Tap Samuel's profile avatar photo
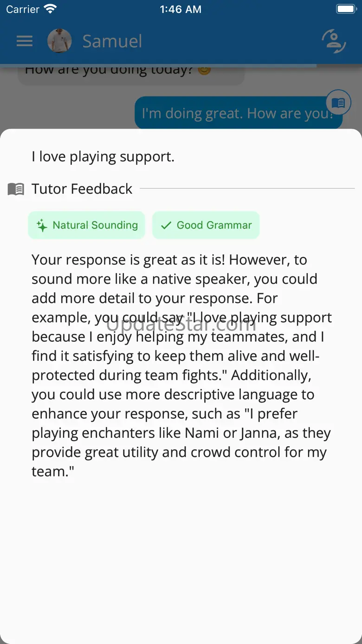 [59, 41]
